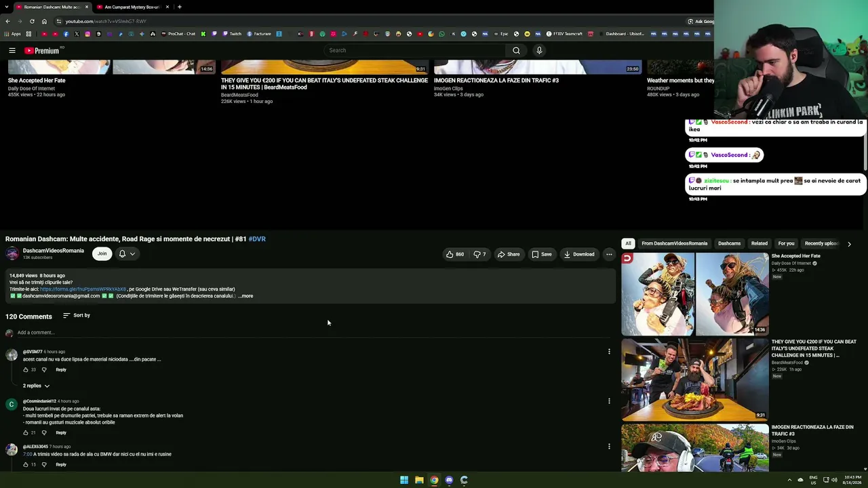Reply to the @SVSM77 comment
This screenshot has width=868, height=488.
pos(61,369)
